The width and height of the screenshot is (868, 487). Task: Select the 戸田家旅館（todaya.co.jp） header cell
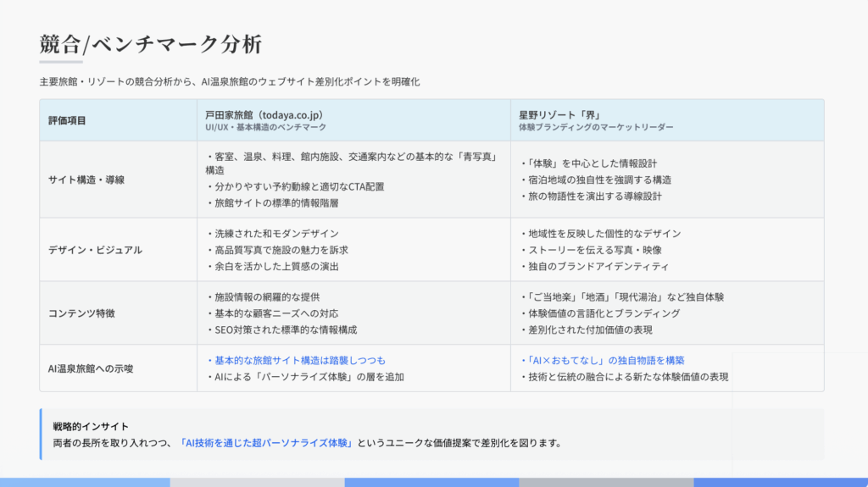pos(264,114)
